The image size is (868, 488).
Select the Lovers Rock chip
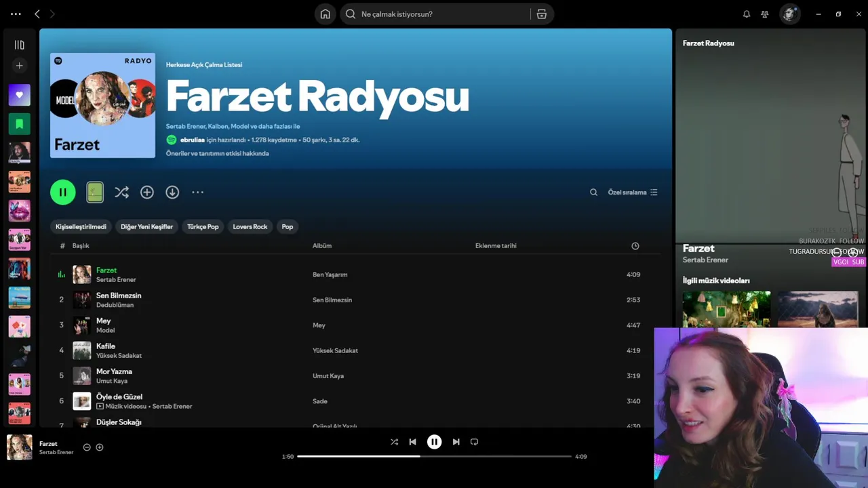tap(250, 226)
